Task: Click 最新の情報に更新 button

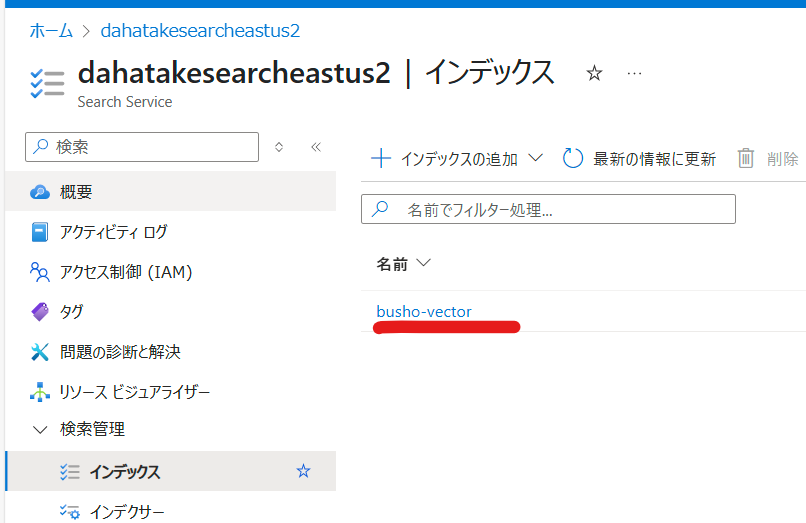Action: tap(639, 159)
